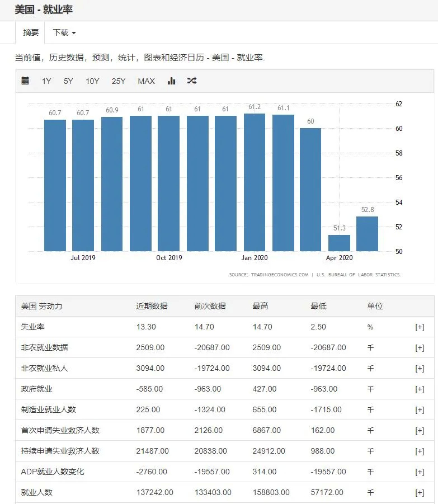Expand the 首次申请失业救济人数 row with [+]
438x504 pixels.
420,430
